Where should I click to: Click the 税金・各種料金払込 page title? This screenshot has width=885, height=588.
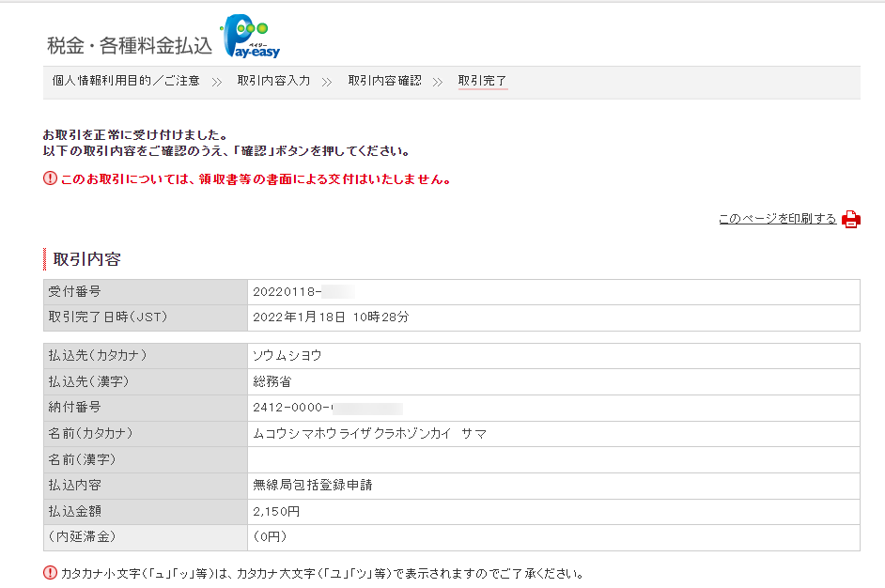pos(130,45)
